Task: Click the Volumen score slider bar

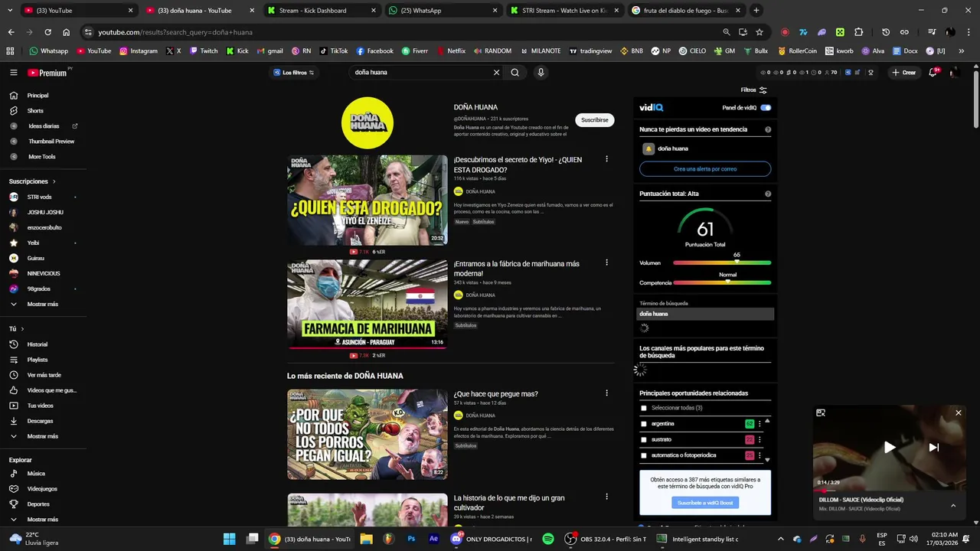Action: [722, 263]
